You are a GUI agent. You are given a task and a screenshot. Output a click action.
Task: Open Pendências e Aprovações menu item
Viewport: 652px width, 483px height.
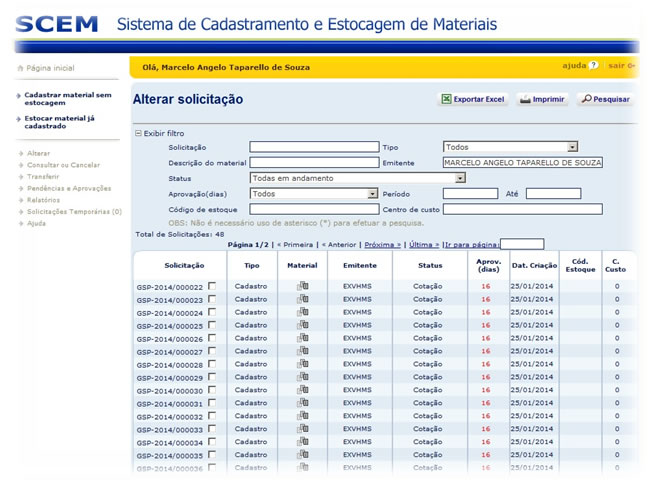[x=69, y=188]
